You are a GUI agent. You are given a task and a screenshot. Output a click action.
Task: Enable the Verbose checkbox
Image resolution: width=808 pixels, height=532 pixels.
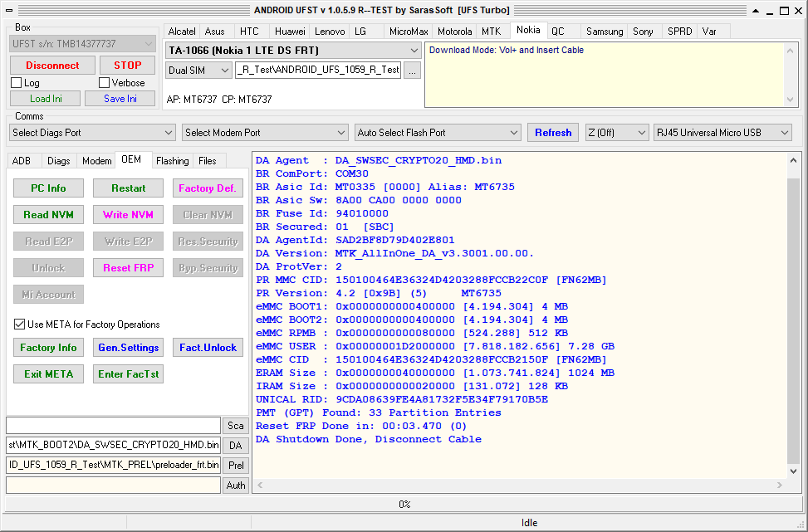(x=105, y=83)
